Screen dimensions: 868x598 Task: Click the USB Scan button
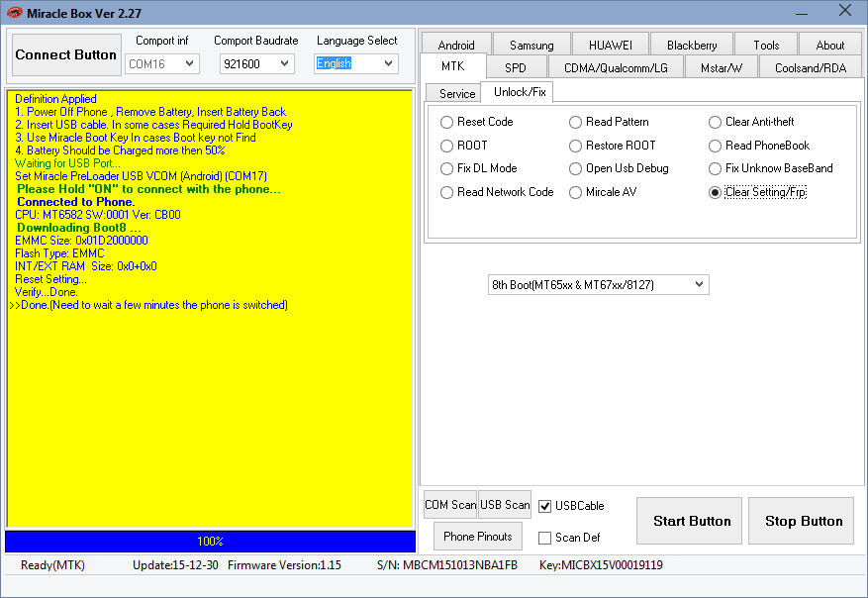(x=505, y=504)
